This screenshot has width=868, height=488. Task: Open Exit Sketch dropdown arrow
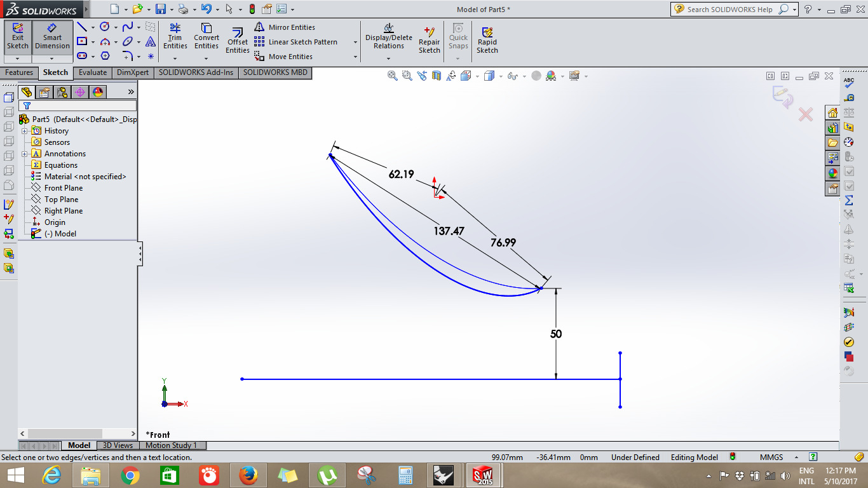point(18,59)
